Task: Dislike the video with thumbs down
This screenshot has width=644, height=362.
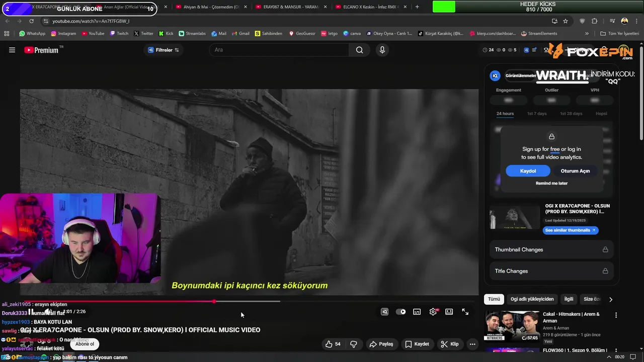Action: click(x=354, y=344)
